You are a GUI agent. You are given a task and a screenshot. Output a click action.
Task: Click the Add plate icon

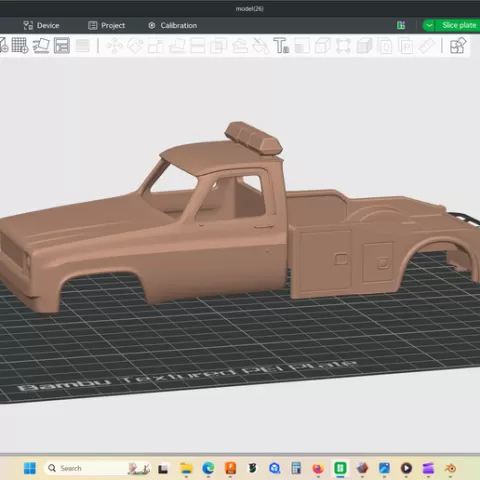click(20, 45)
